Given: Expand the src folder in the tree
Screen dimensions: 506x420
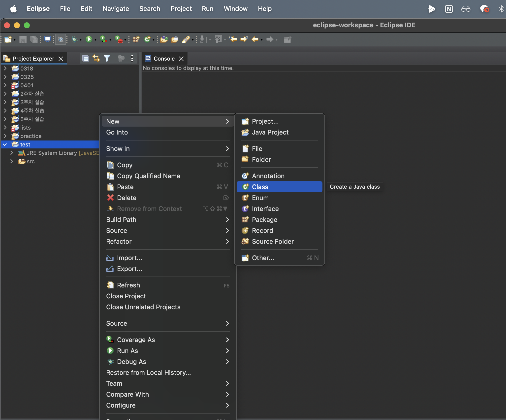Looking at the screenshot, I should click(x=11, y=161).
